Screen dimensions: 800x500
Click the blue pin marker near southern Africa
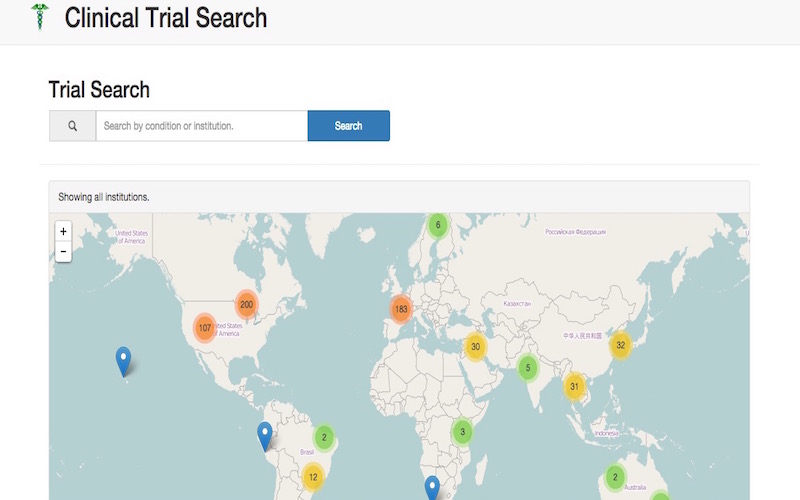432,487
